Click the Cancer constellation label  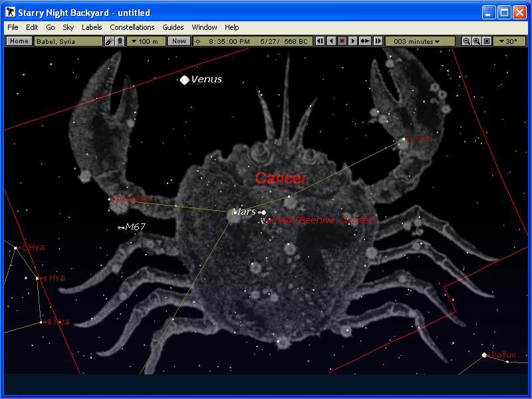tap(281, 178)
